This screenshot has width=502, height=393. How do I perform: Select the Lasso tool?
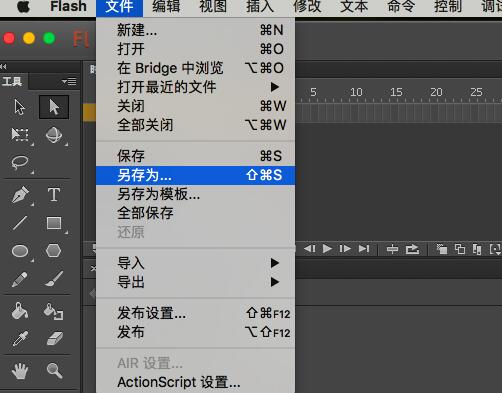tap(20, 163)
